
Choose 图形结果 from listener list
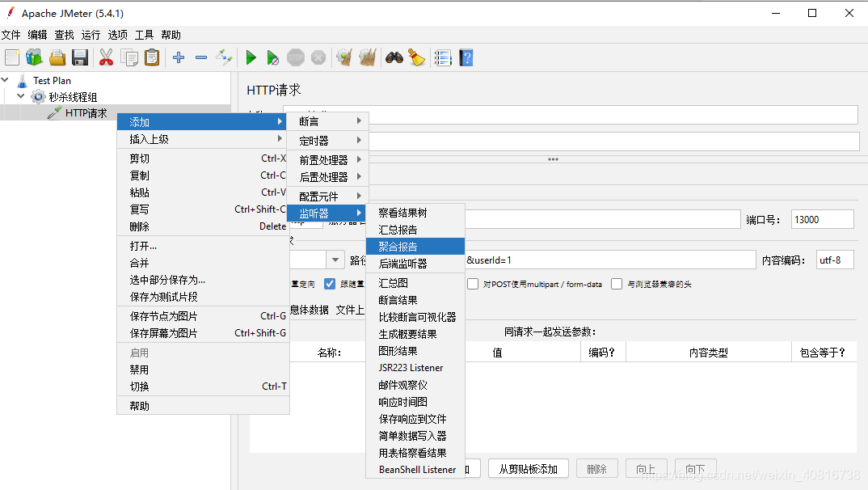(x=415, y=351)
